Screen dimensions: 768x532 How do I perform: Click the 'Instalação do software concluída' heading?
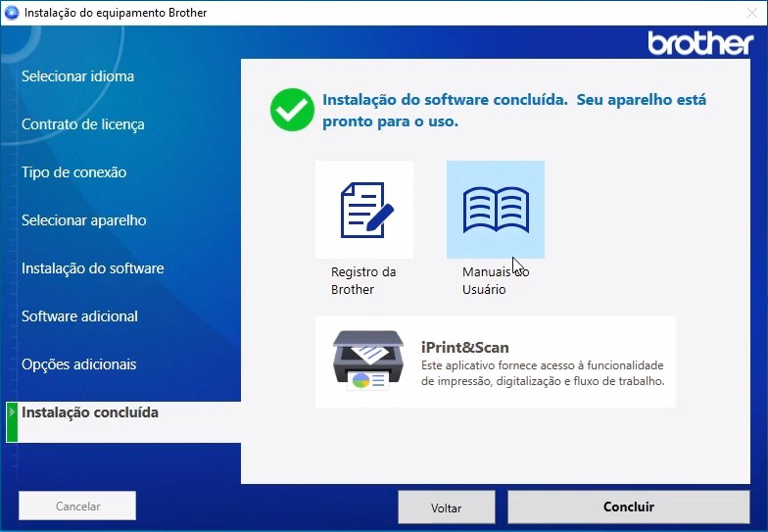(x=514, y=110)
